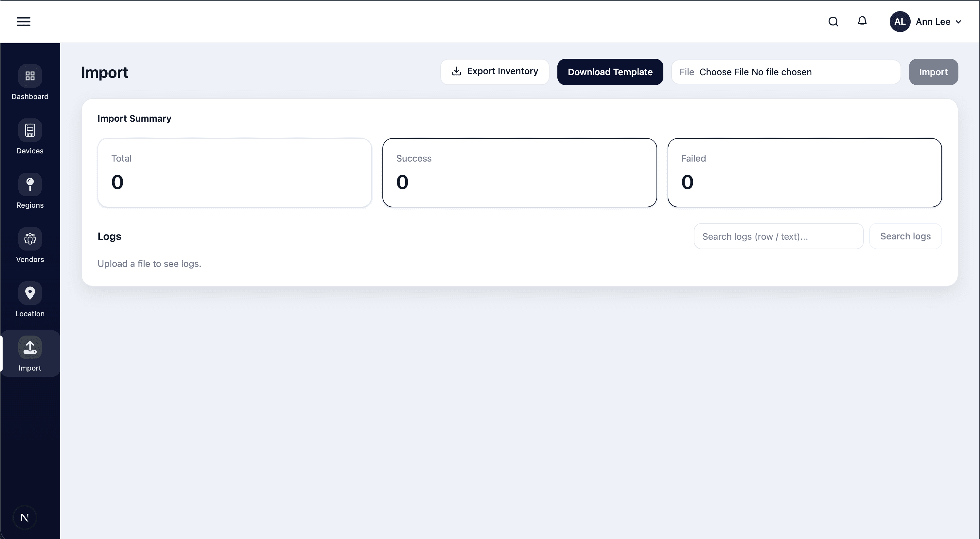Screen dimensions: 980x539
Task: Select the Success summary card
Action: click(x=519, y=173)
